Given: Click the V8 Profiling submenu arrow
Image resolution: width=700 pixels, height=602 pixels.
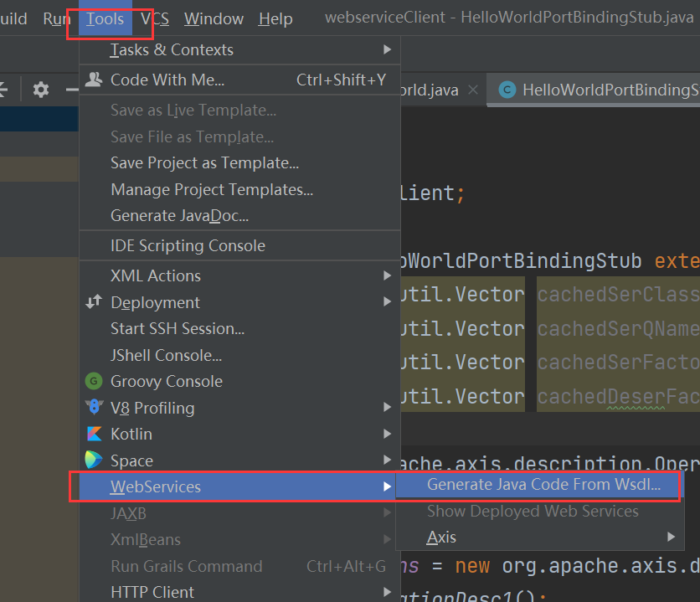Looking at the screenshot, I should (x=387, y=407).
